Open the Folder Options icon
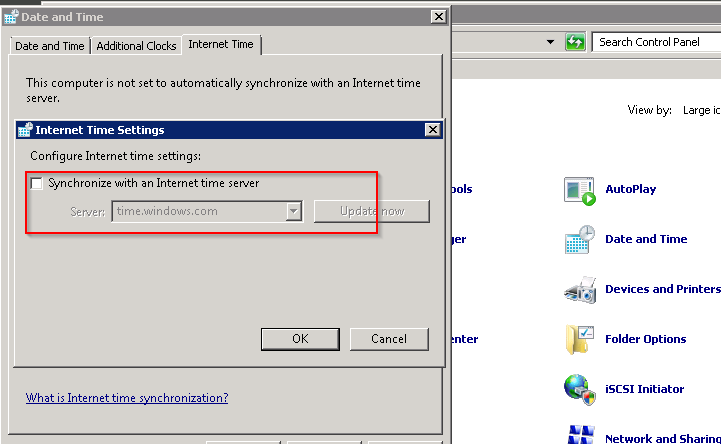721x444 pixels. coord(579,340)
